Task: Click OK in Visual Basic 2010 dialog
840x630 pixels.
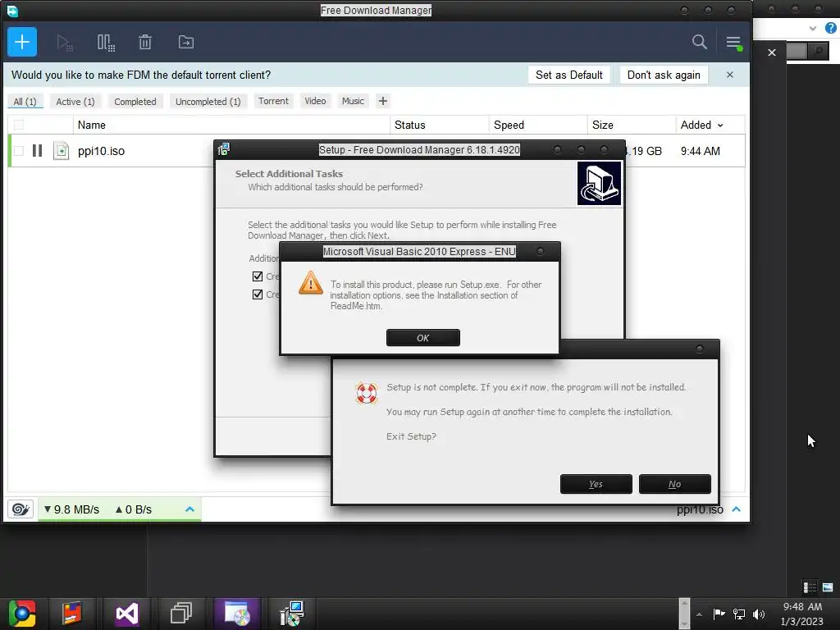Action: pyautogui.click(x=422, y=337)
